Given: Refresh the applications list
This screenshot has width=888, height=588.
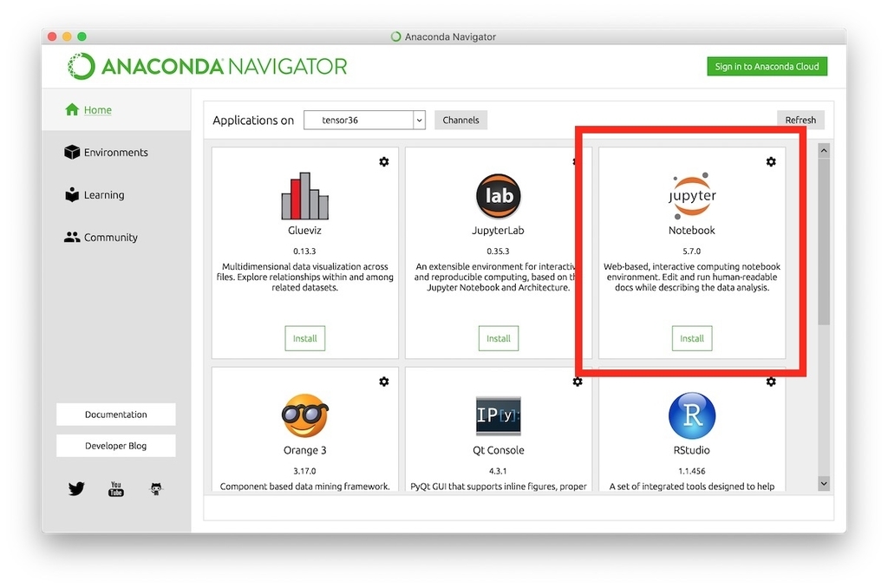Looking at the screenshot, I should 800,120.
